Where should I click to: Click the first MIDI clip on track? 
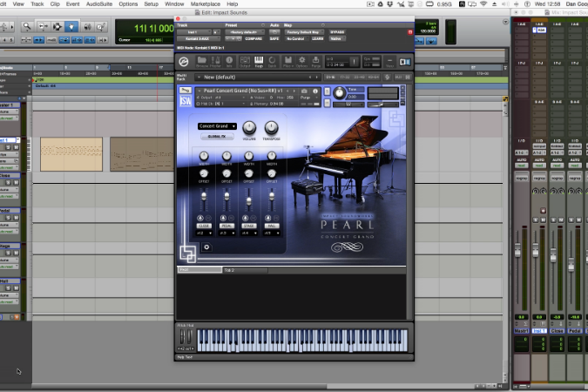pos(71,154)
